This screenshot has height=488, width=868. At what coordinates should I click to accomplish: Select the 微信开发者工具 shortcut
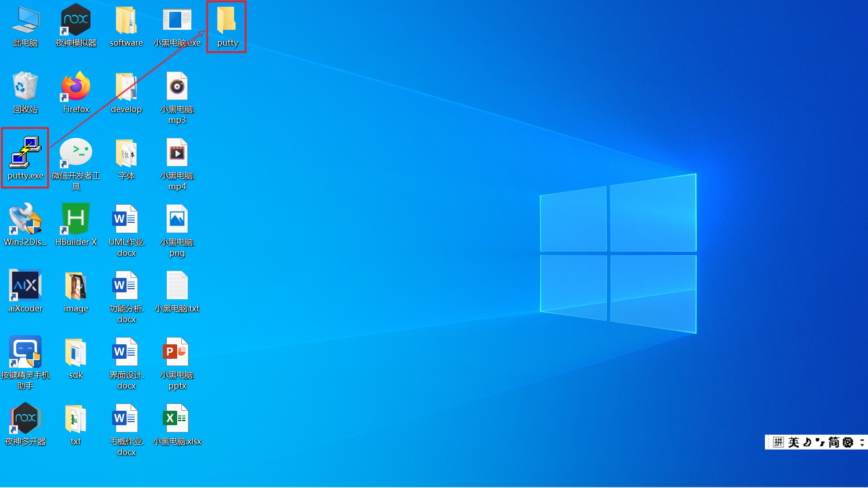[x=75, y=153]
